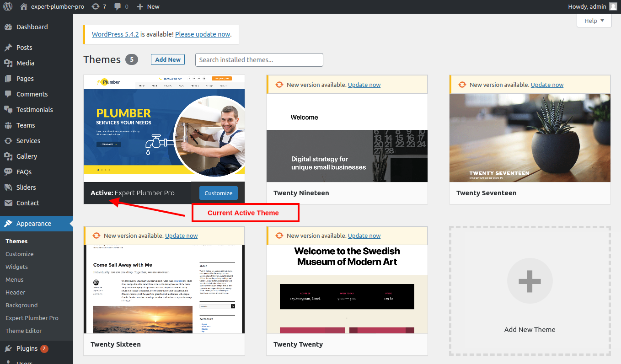Open the Expert Plumber Pro theme screenshot
This screenshot has height=364, width=621.
(x=164, y=128)
